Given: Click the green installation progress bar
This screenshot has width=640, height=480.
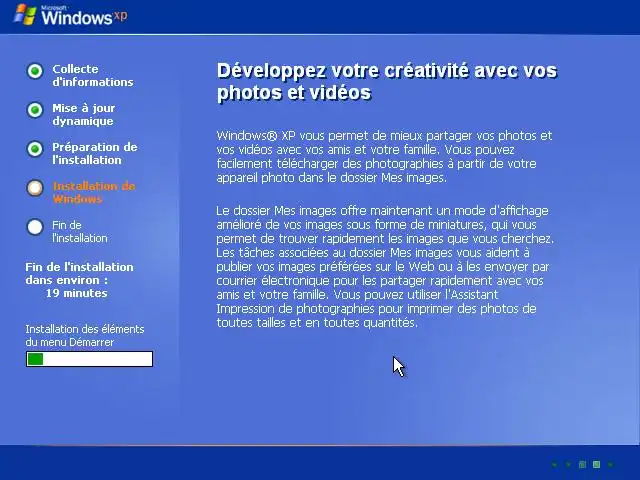Looking at the screenshot, I should [89, 359].
